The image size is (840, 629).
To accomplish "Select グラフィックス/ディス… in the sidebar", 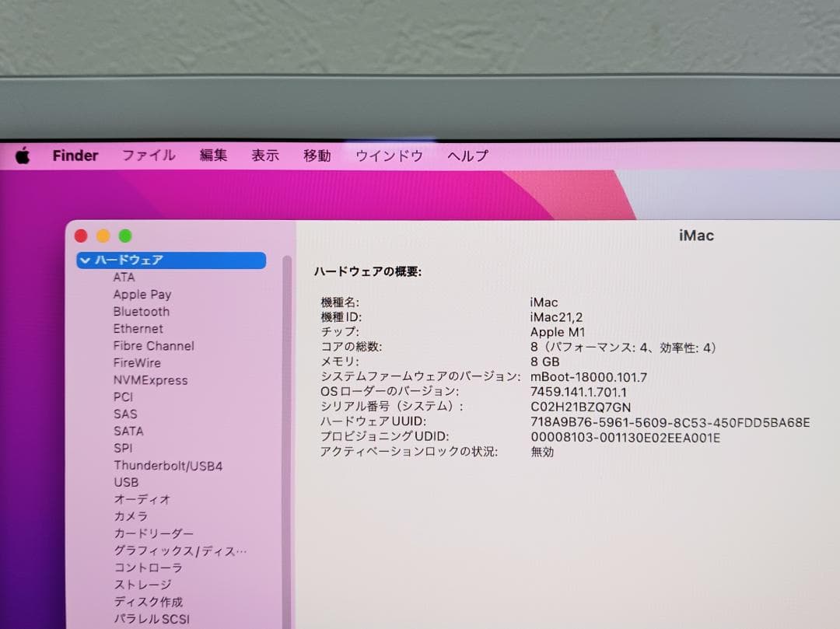I will point(180,550).
